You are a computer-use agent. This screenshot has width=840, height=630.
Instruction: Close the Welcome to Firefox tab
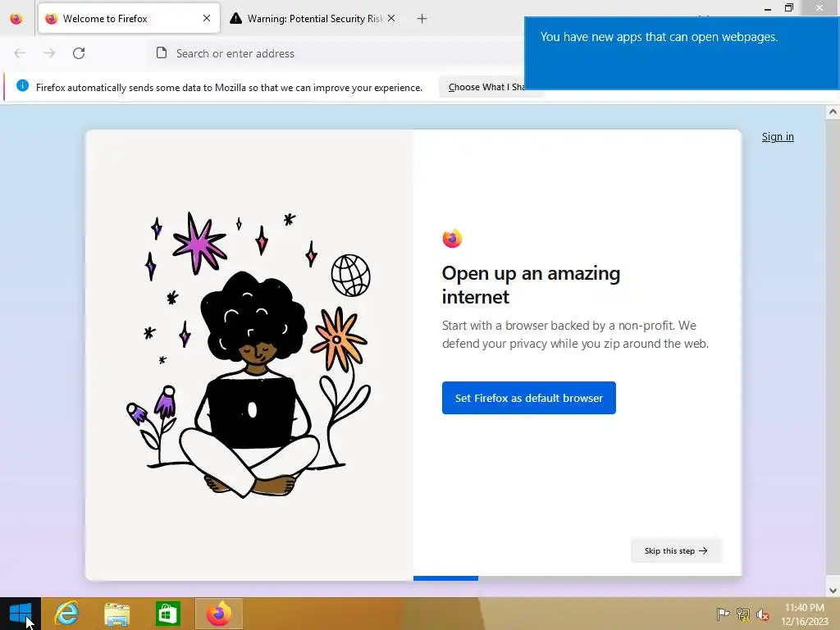[x=207, y=18]
